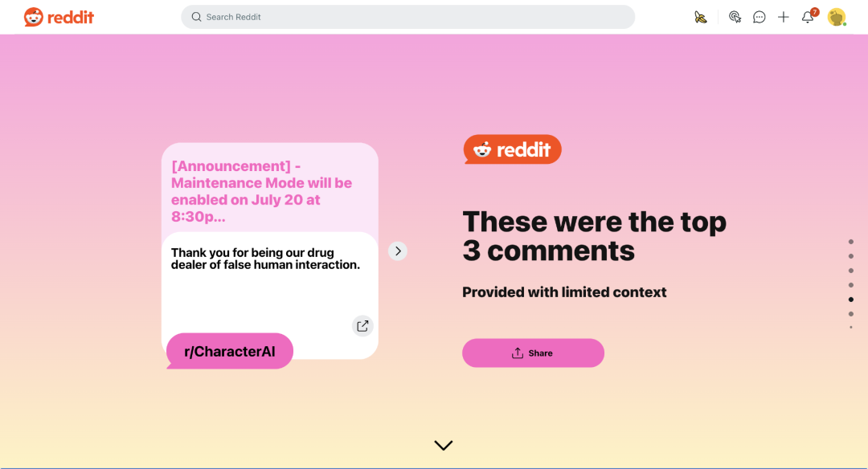Open the notifications bell icon

click(809, 17)
